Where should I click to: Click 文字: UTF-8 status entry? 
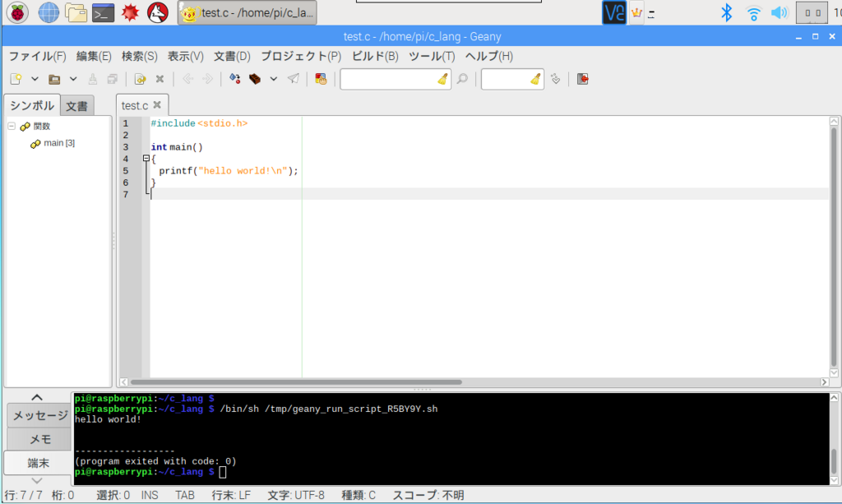click(x=296, y=495)
